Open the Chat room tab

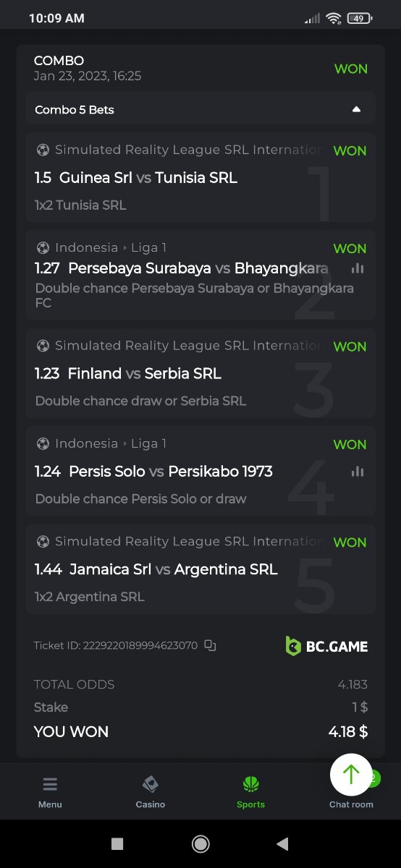(351, 804)
